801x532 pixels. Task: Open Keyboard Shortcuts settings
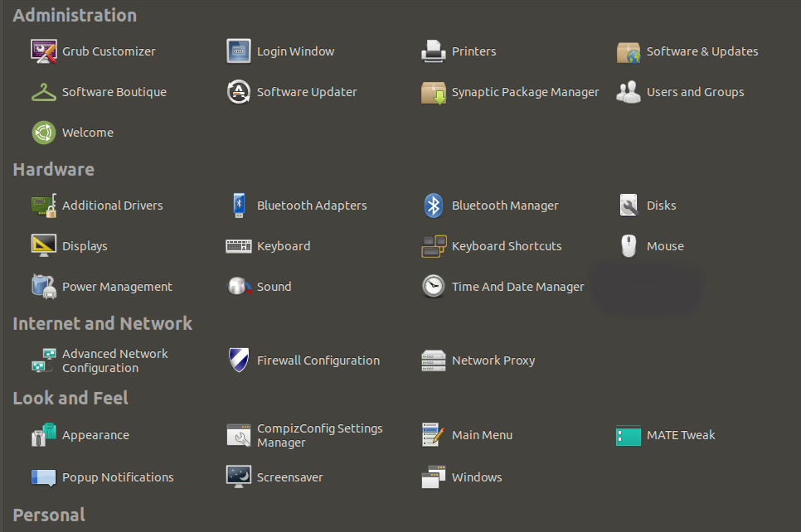coord(506,246)
